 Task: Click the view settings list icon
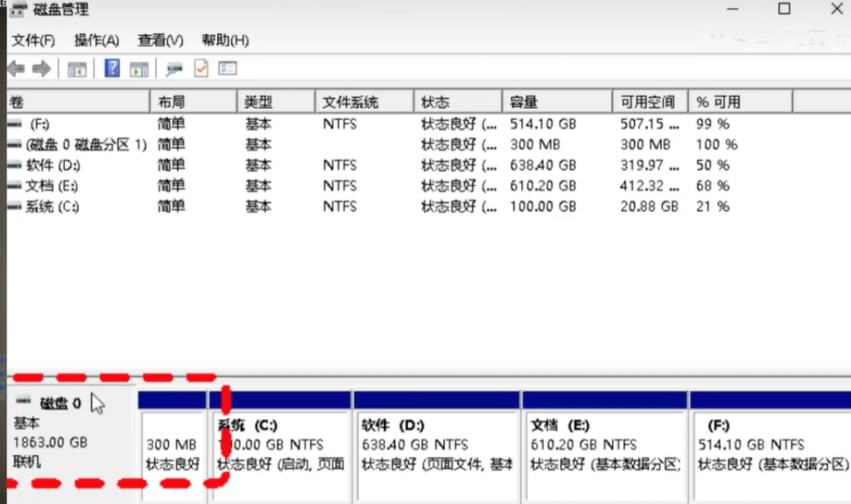click(228, 69)
